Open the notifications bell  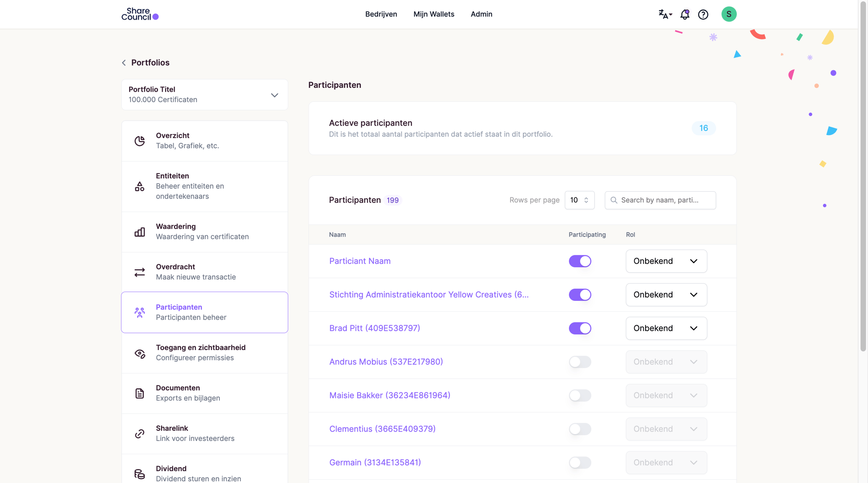pyautogui.click(x=685, y=14)
